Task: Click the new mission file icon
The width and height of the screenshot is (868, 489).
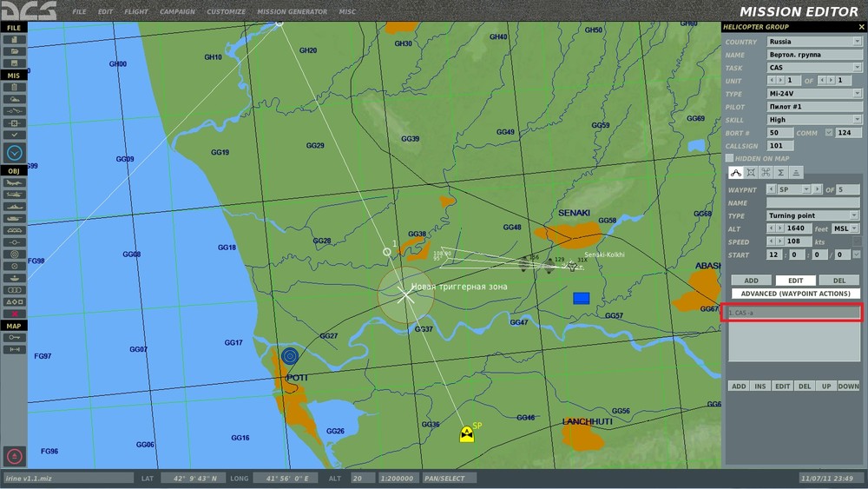Action: click(x=15, y=39)
